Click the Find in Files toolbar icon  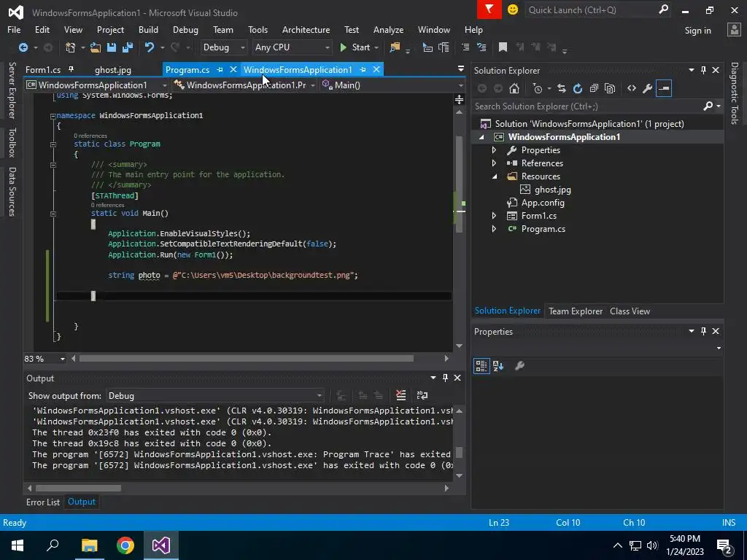(x=395, y=47)
